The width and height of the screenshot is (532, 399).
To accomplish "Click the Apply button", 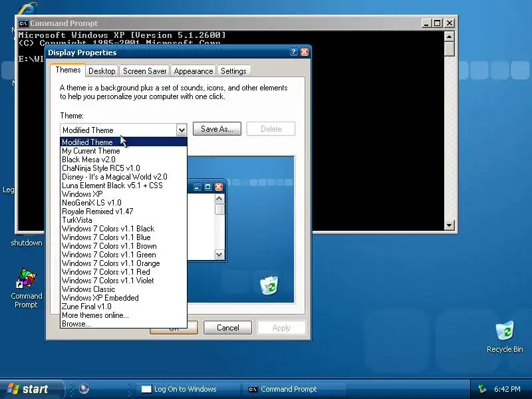I will pos(281,328).
